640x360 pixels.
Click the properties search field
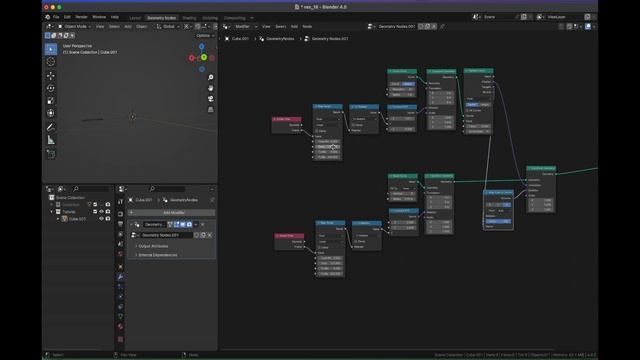[167, 189]
